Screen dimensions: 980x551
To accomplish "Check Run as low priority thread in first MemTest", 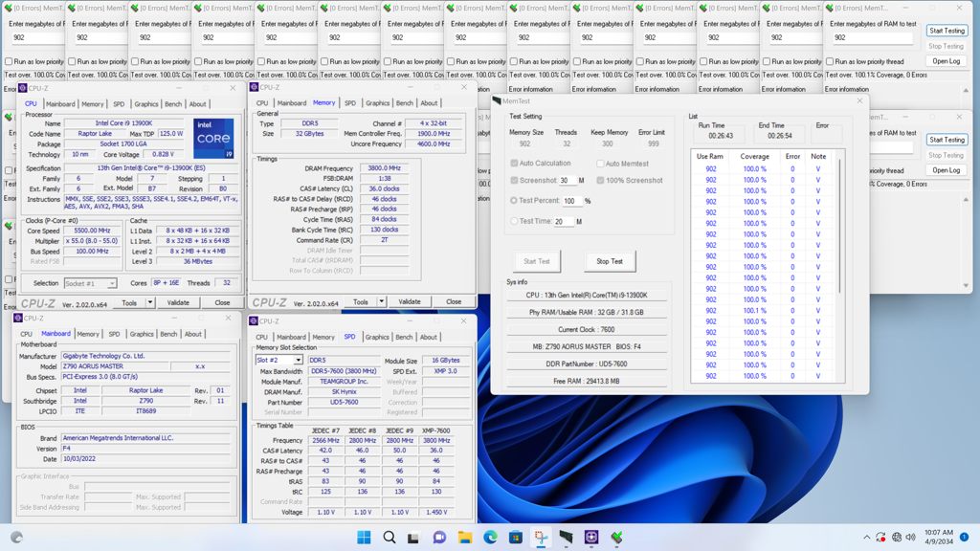I will [7, 60].
